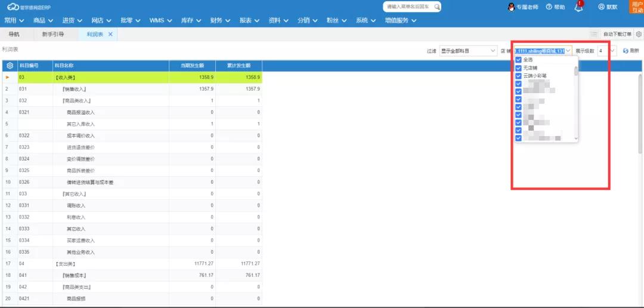Click the list view icon near 自动下载订单

pos(594,35)
